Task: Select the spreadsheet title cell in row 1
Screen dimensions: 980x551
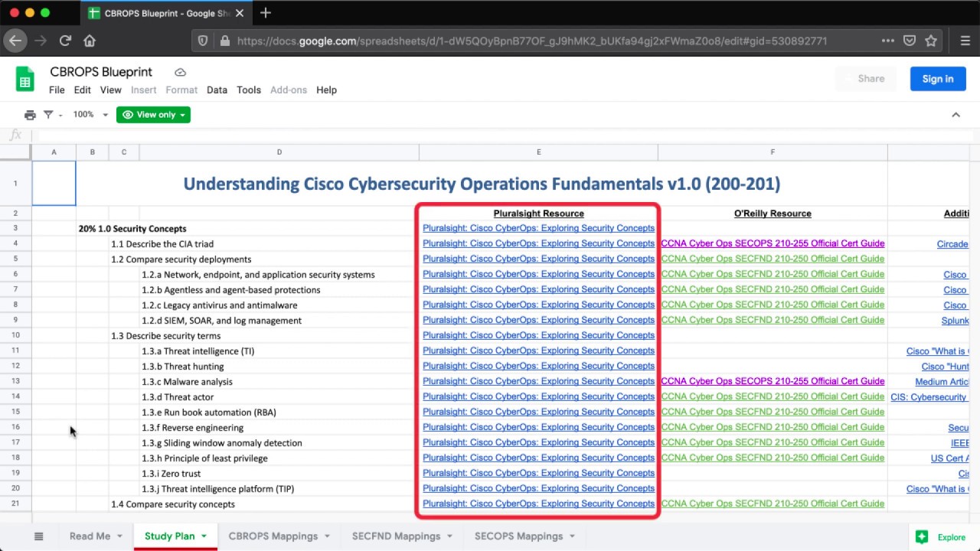Action: [482, 184]
